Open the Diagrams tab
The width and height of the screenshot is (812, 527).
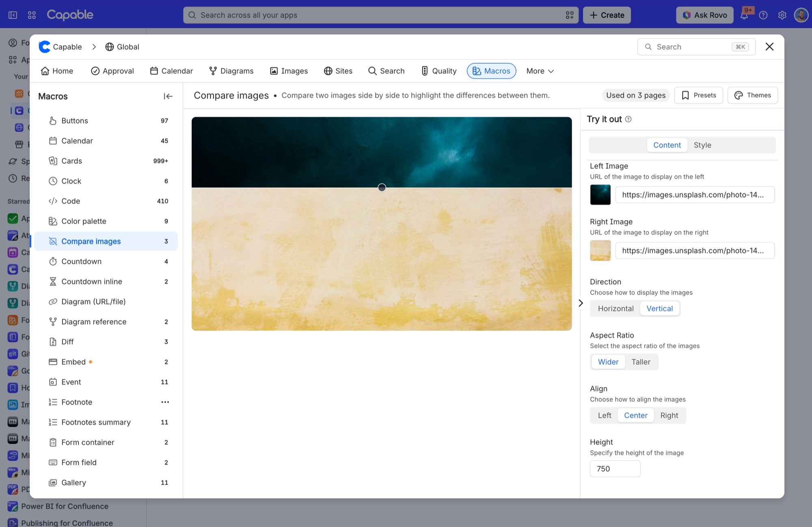231,71
